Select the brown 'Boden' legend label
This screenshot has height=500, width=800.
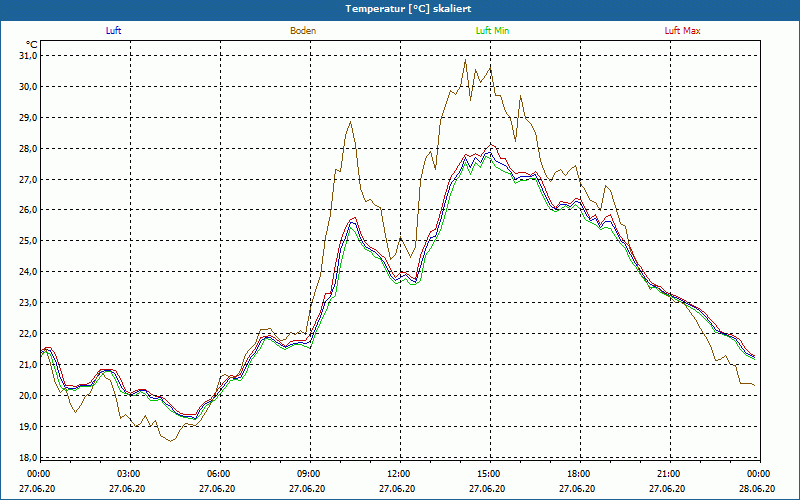click(x=303, y=31)
